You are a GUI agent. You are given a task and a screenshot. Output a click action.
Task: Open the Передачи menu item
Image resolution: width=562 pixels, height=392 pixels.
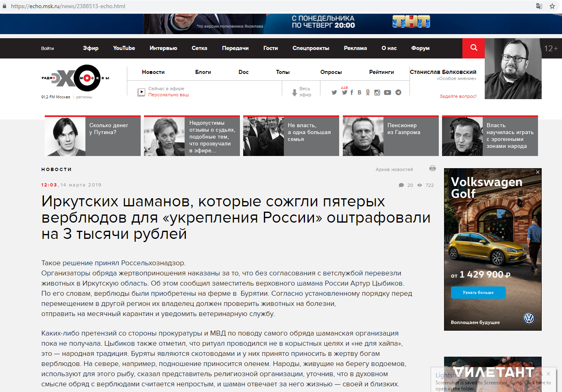tap(235, 48)
